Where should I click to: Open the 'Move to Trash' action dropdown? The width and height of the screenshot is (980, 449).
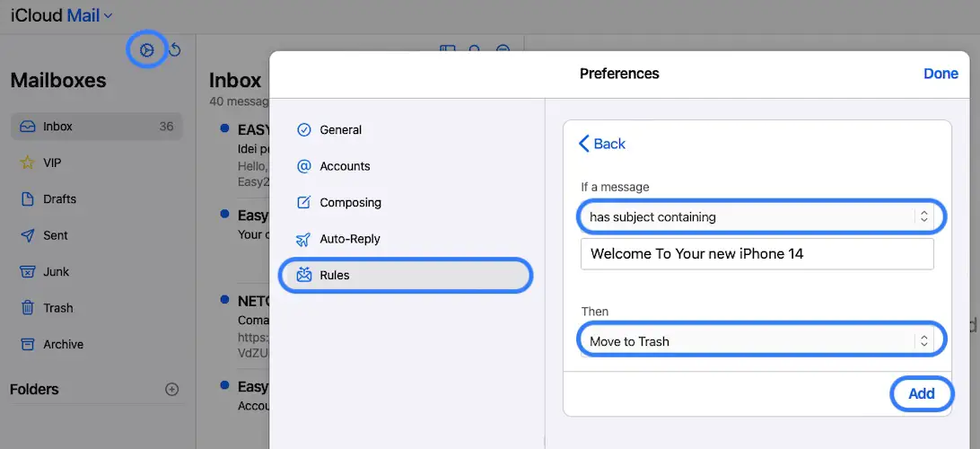758,341
